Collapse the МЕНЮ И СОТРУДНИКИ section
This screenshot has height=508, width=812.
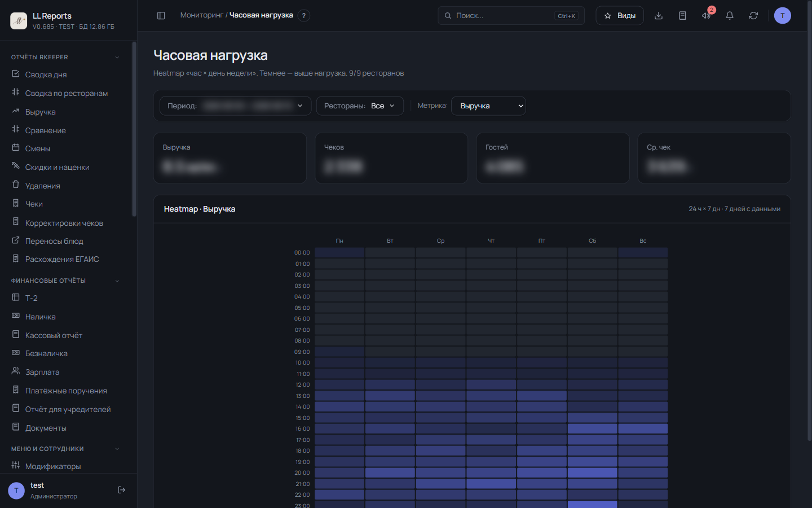coord(117,449)
